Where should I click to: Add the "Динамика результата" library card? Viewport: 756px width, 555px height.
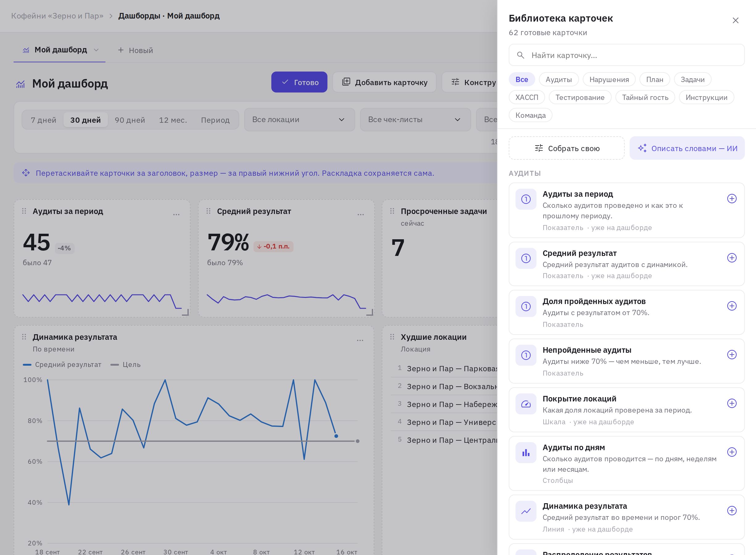(x=732, y=511)
